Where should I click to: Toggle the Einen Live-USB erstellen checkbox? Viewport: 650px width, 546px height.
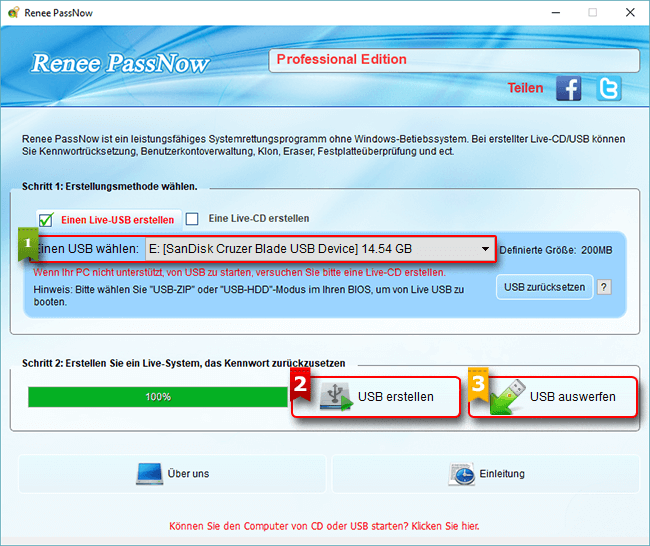click(46, 220)
